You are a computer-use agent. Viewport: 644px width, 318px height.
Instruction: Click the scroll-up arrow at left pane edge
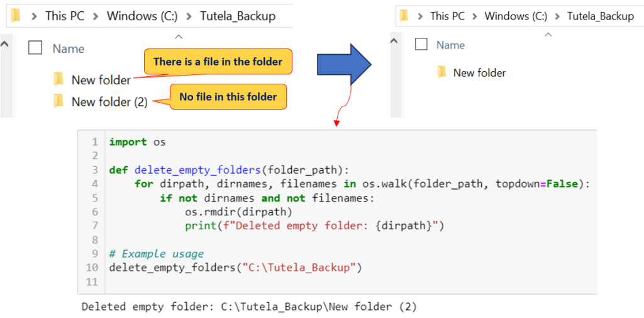[x=4, y=45]
